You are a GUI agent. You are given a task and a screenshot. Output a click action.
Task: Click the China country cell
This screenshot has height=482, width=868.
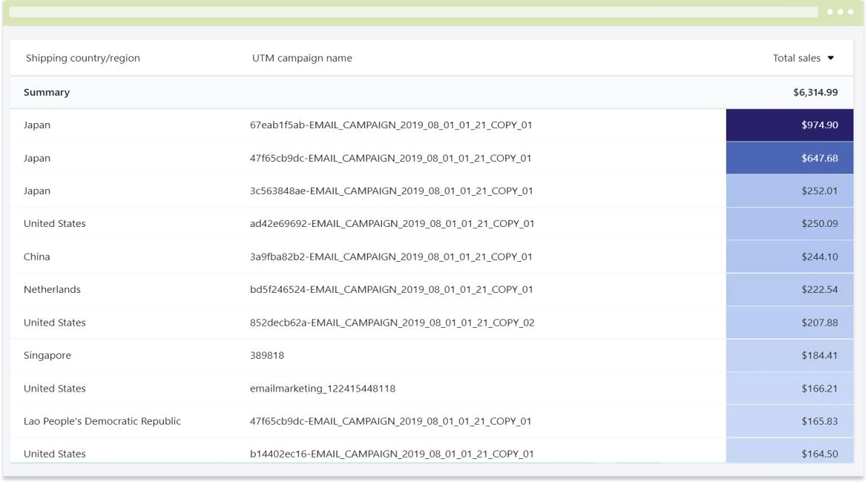pos(36,257)
